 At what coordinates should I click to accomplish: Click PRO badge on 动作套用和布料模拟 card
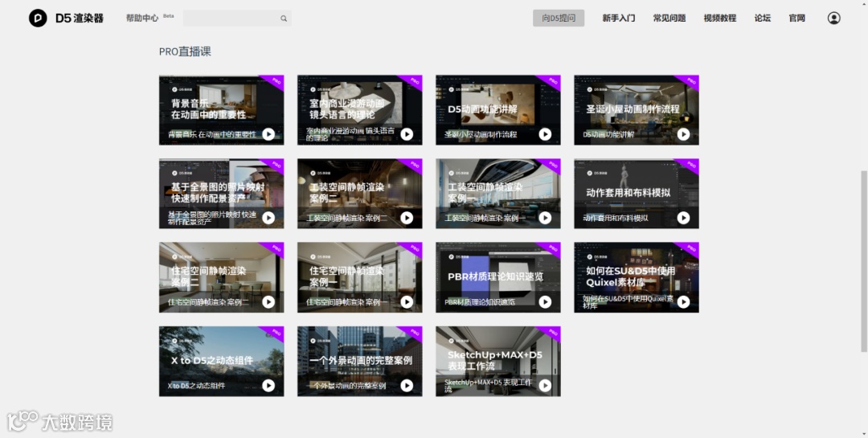click(691, 165)
